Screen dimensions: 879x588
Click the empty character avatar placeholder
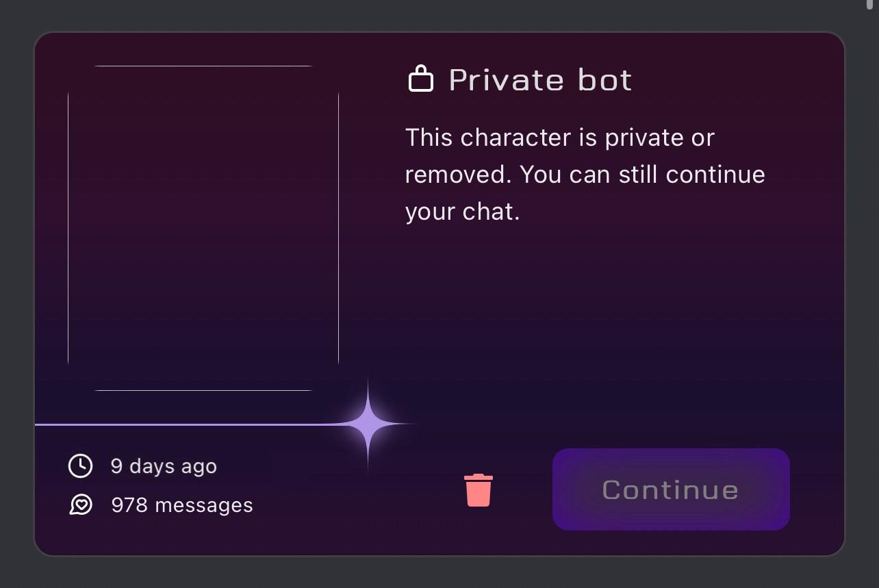pos(203,228)
